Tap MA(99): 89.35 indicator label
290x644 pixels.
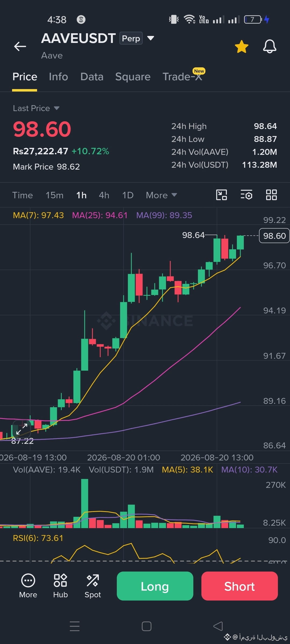point(164,215)
